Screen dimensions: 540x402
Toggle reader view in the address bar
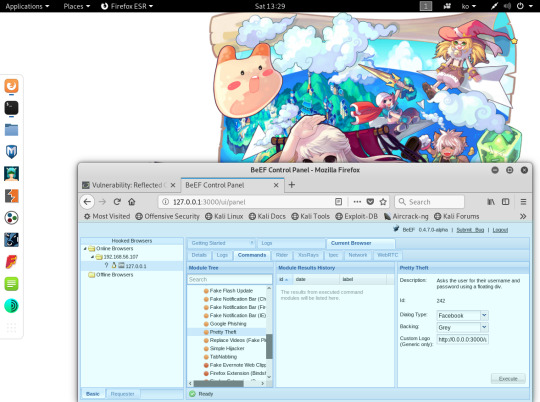point(339,202)
